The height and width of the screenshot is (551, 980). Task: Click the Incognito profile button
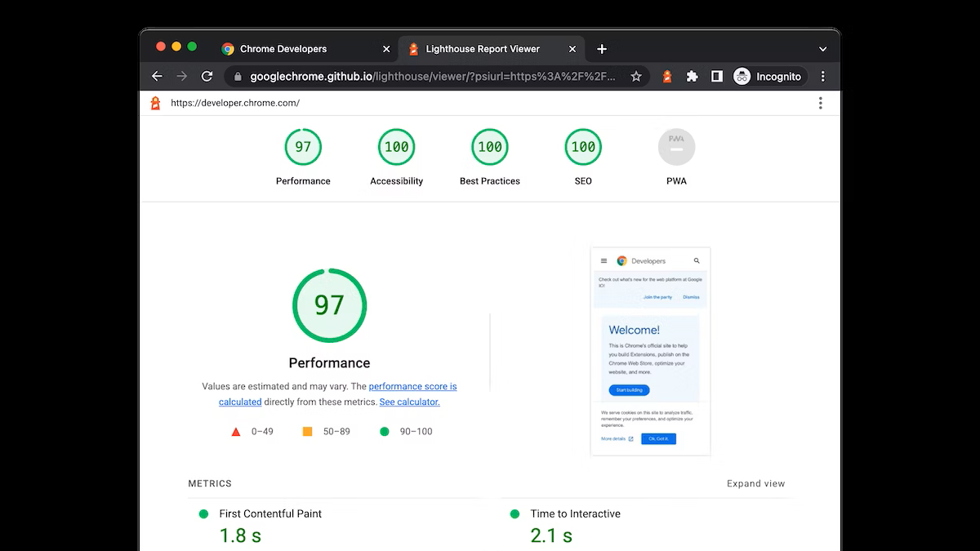(768, 76)
